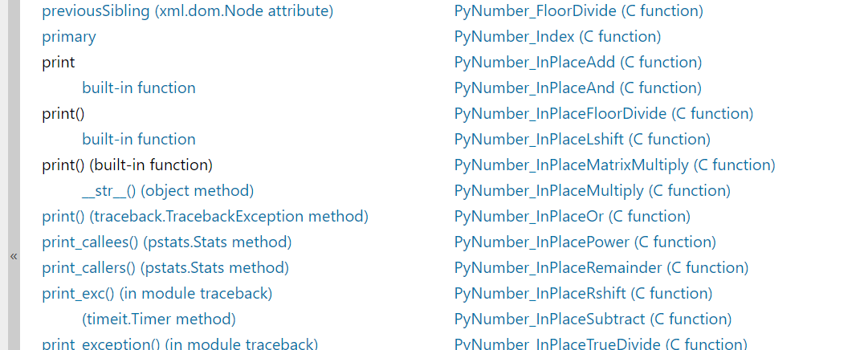The width and height of the screenshot is (868, 350).
Task: Go to PyNumber_InPlaceAnd (C function)
Action: point(577,88)
